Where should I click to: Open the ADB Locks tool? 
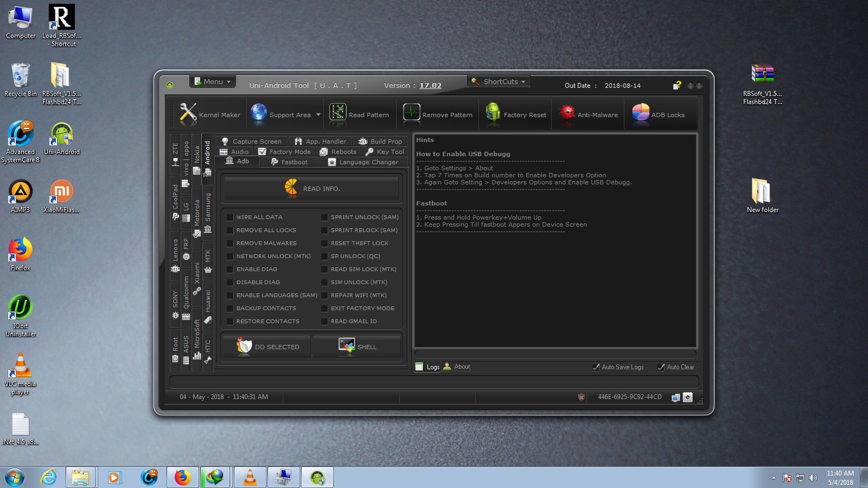[x=658, y=114]
